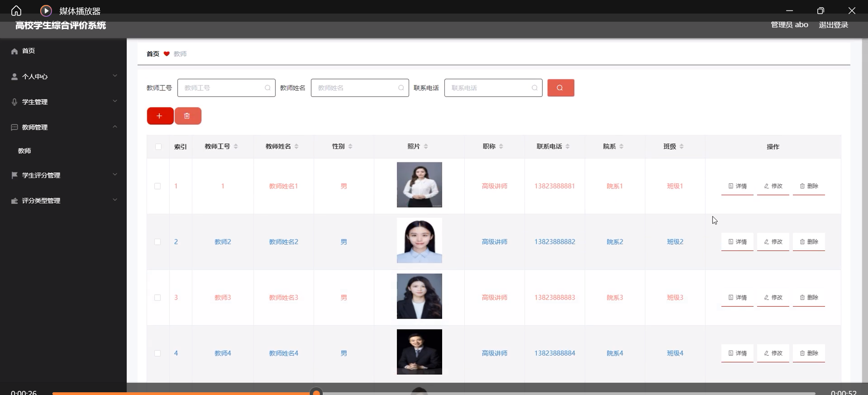The image size is (868, 395).
Task: Open photo thumbnail of 教师姓名4
Action: [x=420, y=352]
